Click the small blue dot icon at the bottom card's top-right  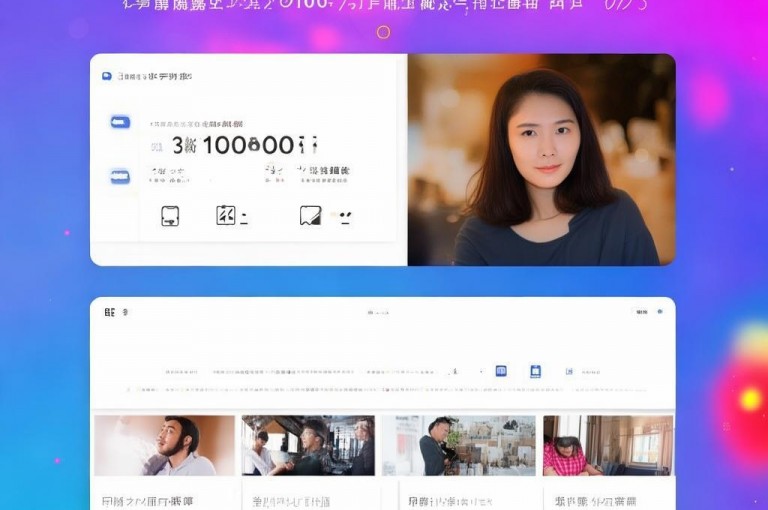(x=660, y=312)
